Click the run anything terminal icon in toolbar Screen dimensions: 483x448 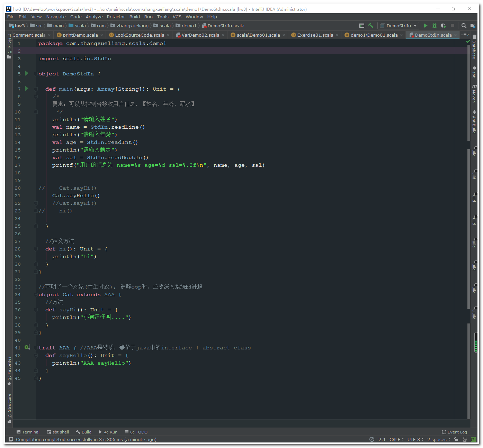click(362, 26)
